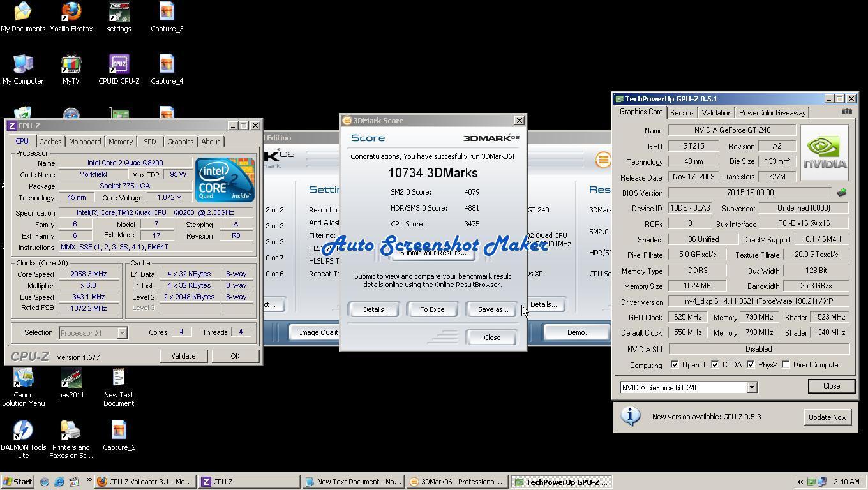Expand hidden system tray icons arrow
Screen dimensions: 868x490
click(800, 482)
